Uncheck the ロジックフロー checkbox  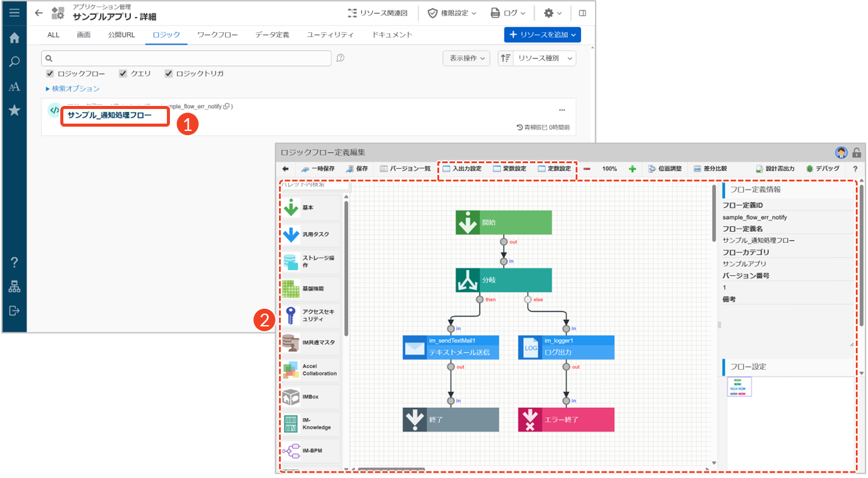tap(50, 74)
